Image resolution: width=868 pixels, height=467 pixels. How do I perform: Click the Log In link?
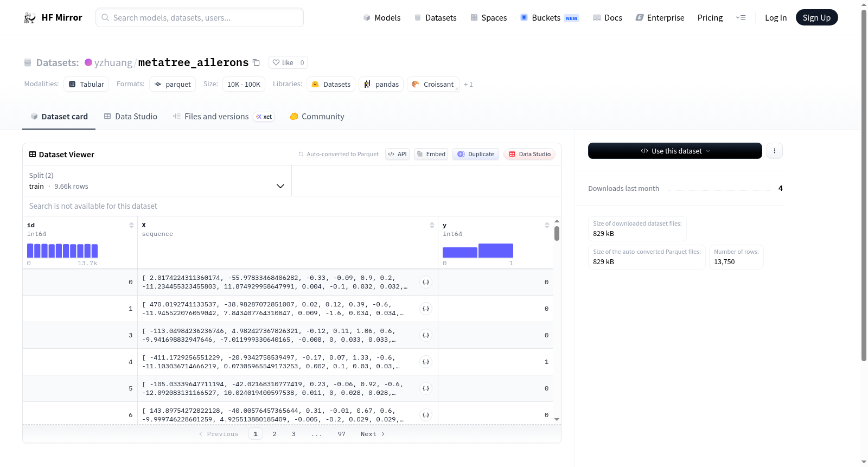[776, 18]
